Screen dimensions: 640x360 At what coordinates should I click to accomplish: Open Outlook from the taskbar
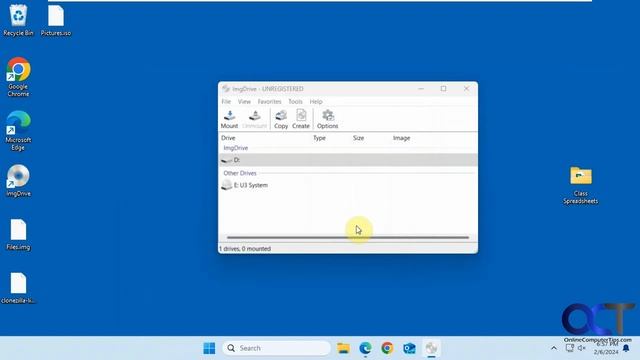409,348
